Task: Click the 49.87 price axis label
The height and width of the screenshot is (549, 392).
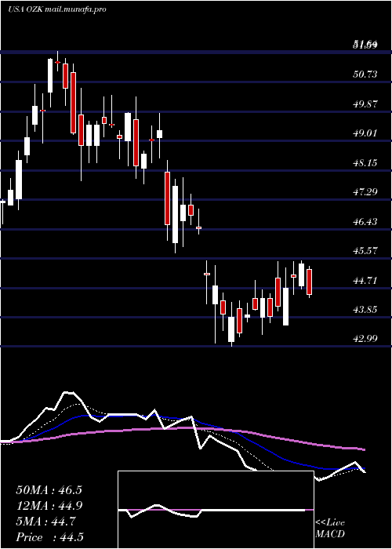Action: (365, 104)
